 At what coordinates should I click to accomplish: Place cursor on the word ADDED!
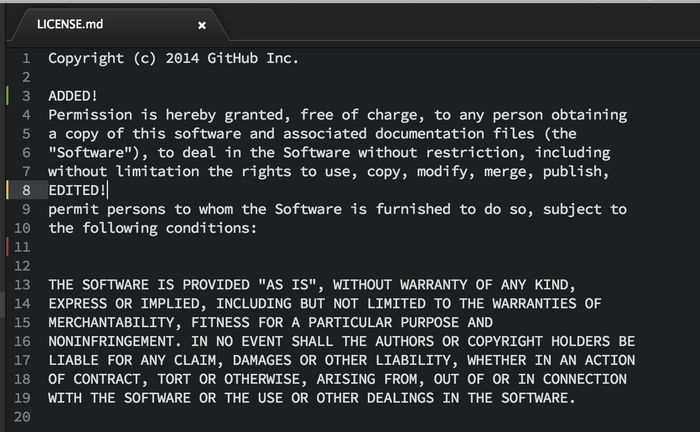(x=73, y=96)
